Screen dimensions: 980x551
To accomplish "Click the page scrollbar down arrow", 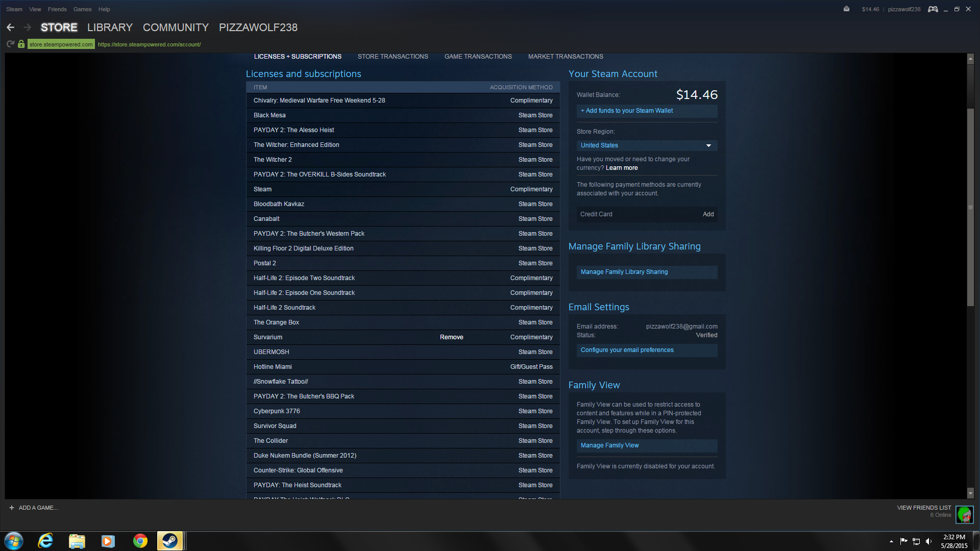I will (970, 493).
